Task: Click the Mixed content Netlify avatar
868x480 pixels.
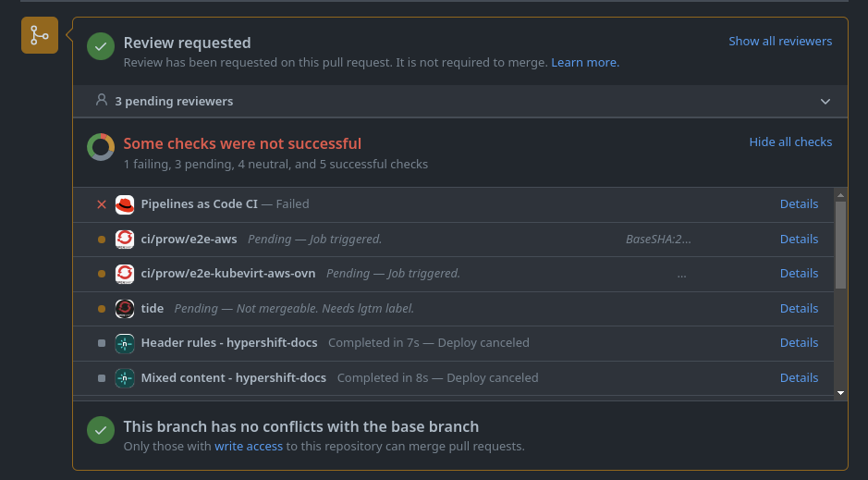Action: (125, 378)
